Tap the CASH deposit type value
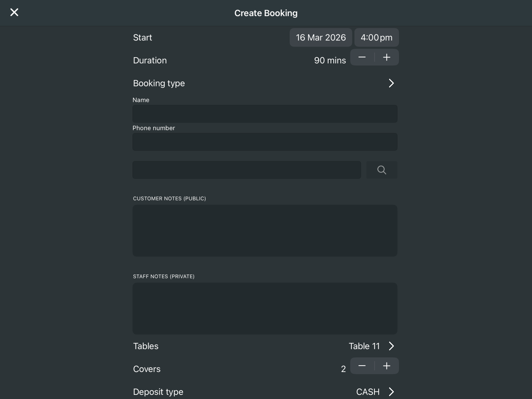 click(x=367, y=392)
